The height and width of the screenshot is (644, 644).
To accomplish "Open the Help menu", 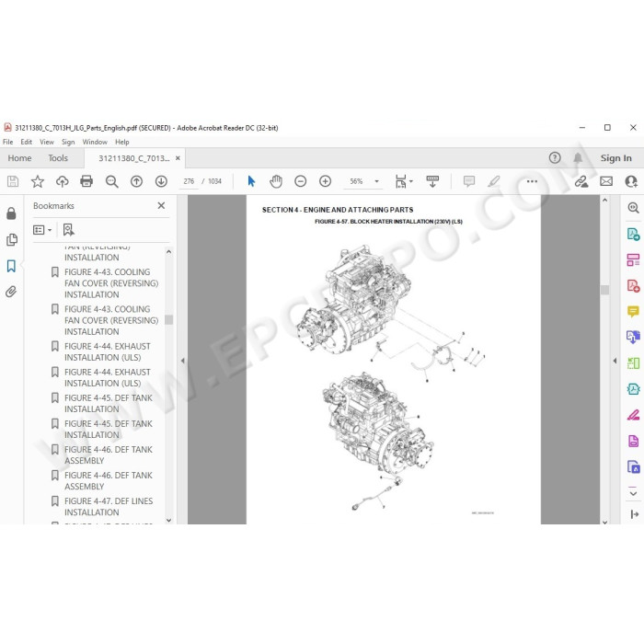I will pos(122,142).
